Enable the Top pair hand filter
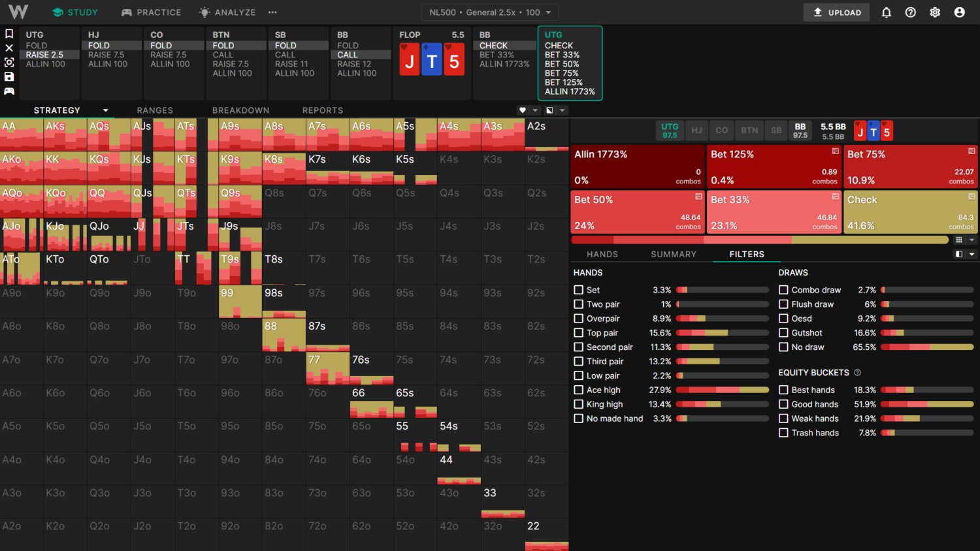 tap(578, 333)
